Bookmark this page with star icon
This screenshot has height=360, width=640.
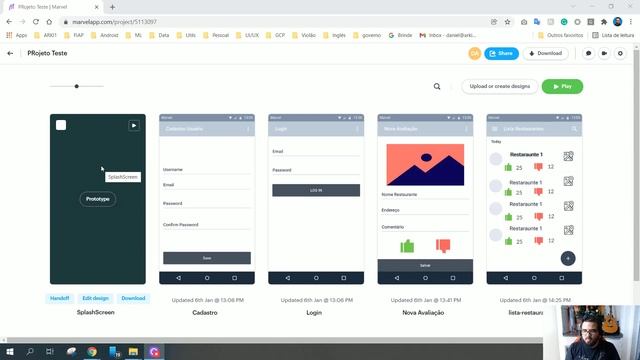(x=507, y=22)
